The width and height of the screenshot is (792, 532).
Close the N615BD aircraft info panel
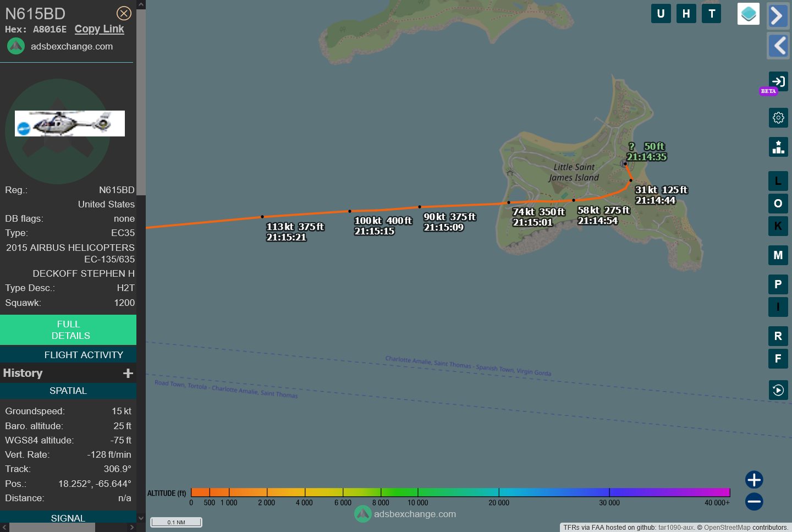pos(124,13)
